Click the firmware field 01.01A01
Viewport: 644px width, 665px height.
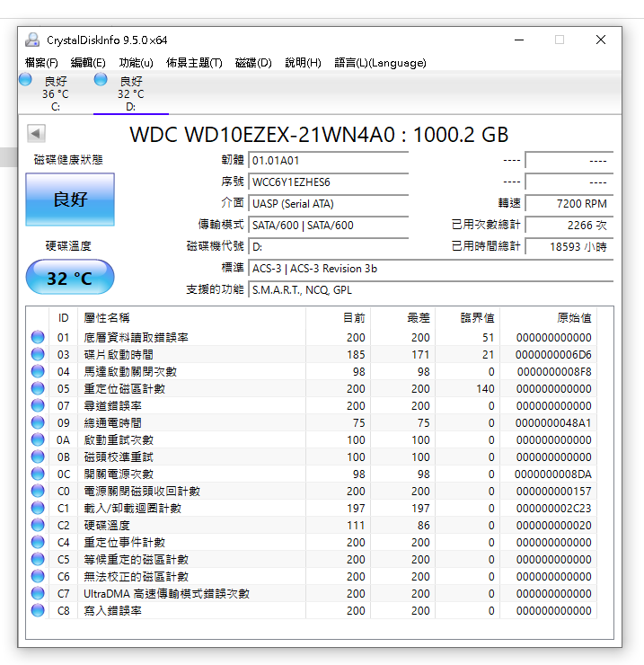[x=329, y=161]
